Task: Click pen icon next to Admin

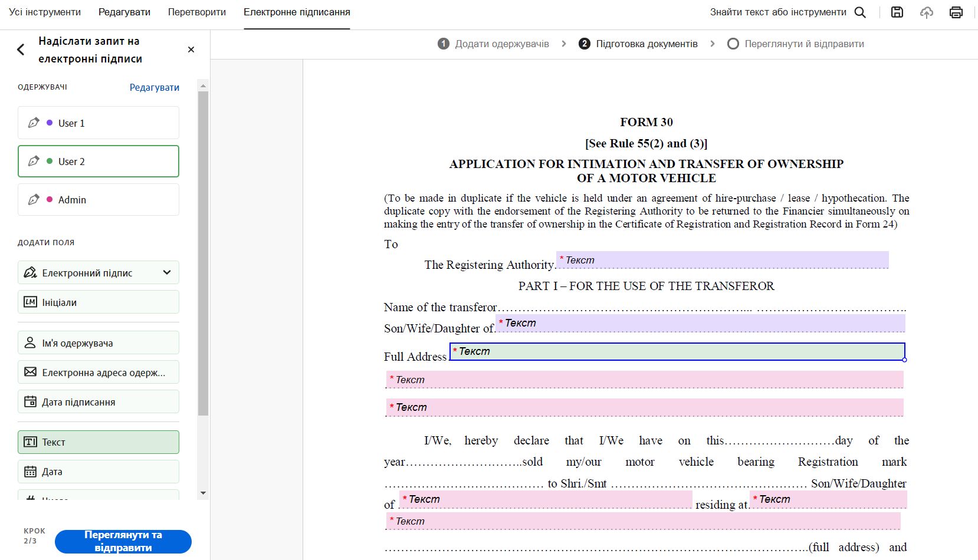Action: point(34,200)
